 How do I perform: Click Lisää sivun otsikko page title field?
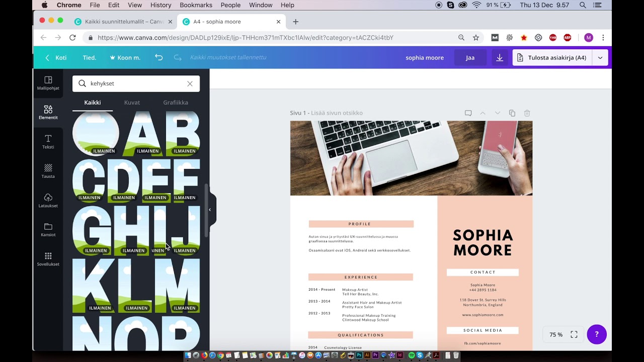pyautogui.click(x=337, y=113)
